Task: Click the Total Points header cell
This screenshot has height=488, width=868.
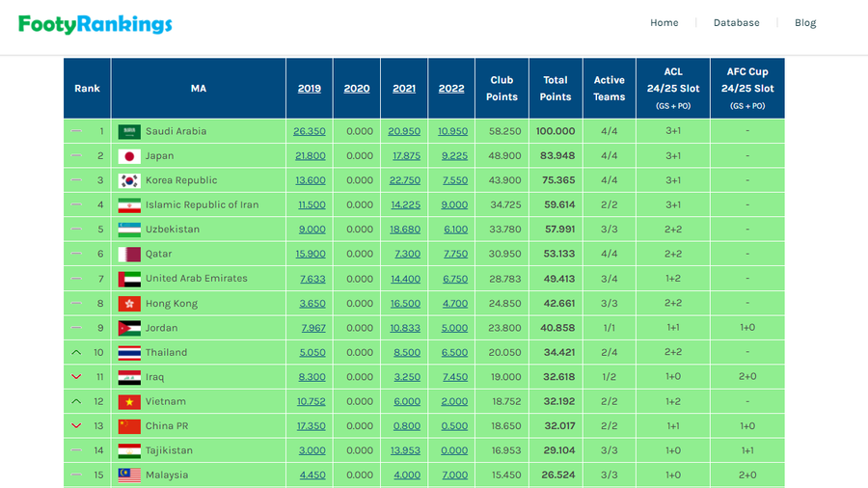Action: (x=556, y=89)
